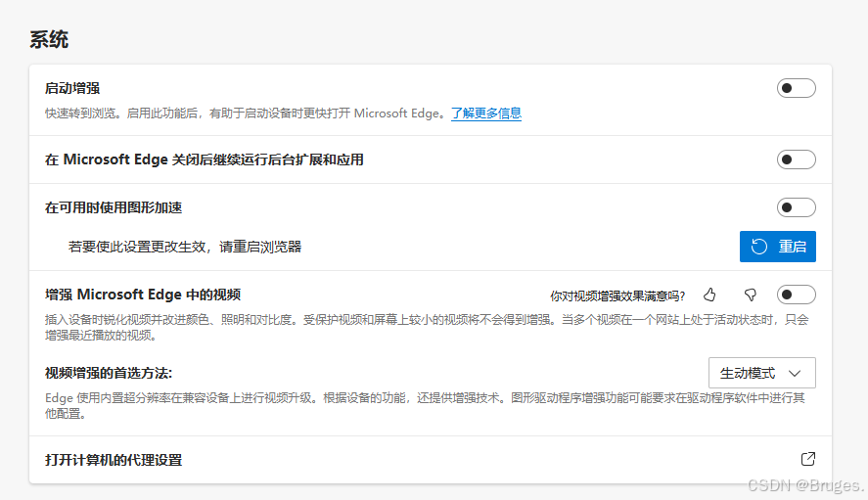Click 视频增强的首选方法 label
868x500 pixels.
pos(109,373)
